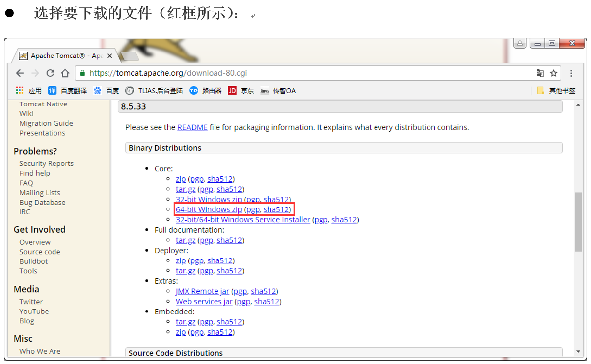Select the Apache Tomcat browser tab
Screen dimensions: 591x364
[66, 56]
